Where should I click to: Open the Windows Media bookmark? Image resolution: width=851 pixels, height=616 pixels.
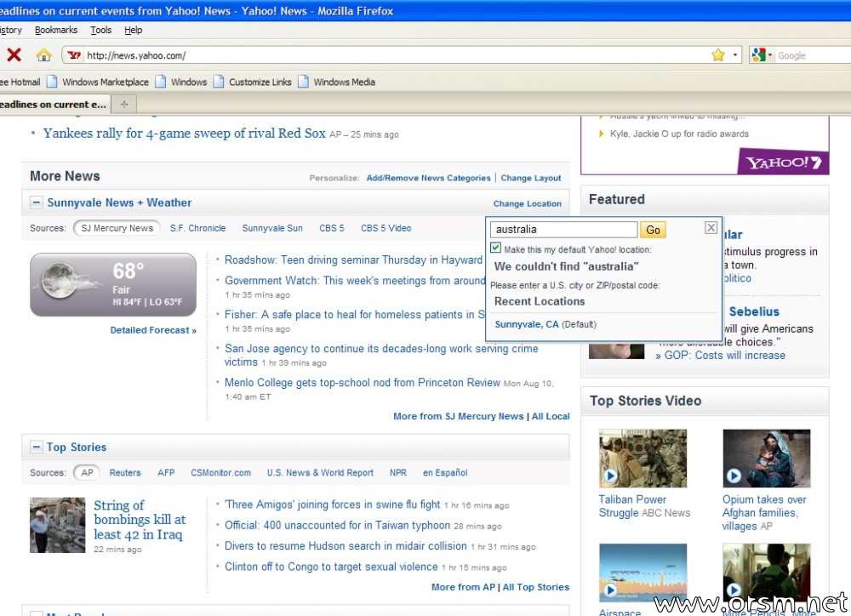click(x=336, y=82)
